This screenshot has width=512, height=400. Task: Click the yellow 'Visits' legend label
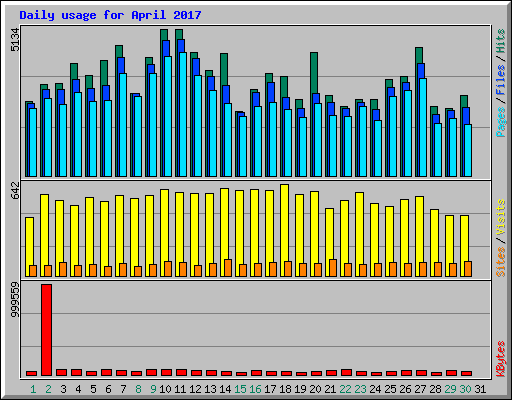[x=501, y=218]
